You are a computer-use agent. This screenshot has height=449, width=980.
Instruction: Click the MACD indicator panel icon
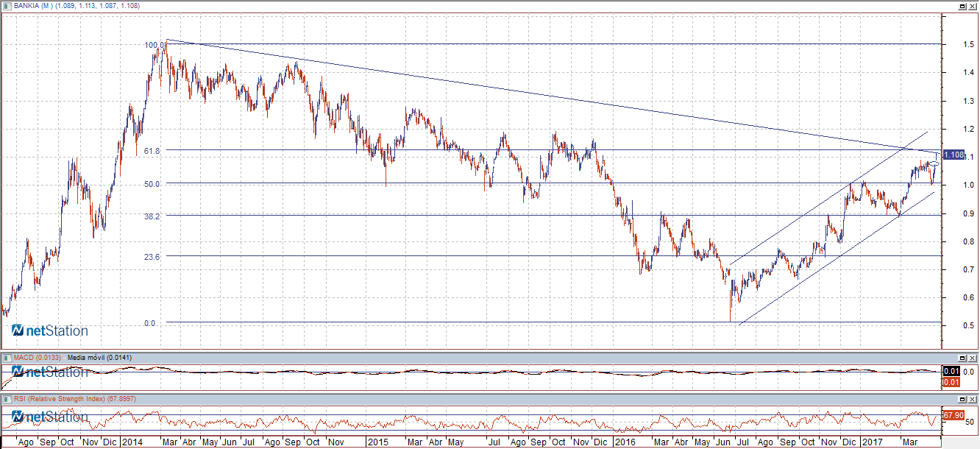point(7,358)
